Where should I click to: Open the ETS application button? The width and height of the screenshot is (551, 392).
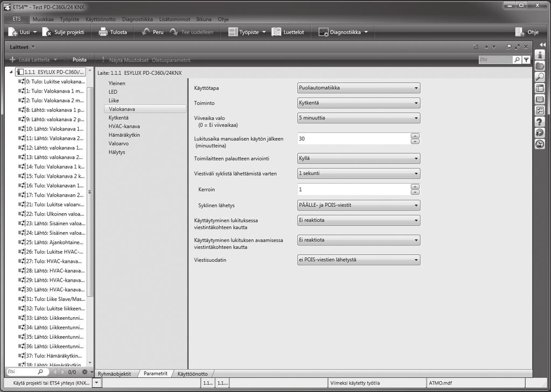click(17, 19)
